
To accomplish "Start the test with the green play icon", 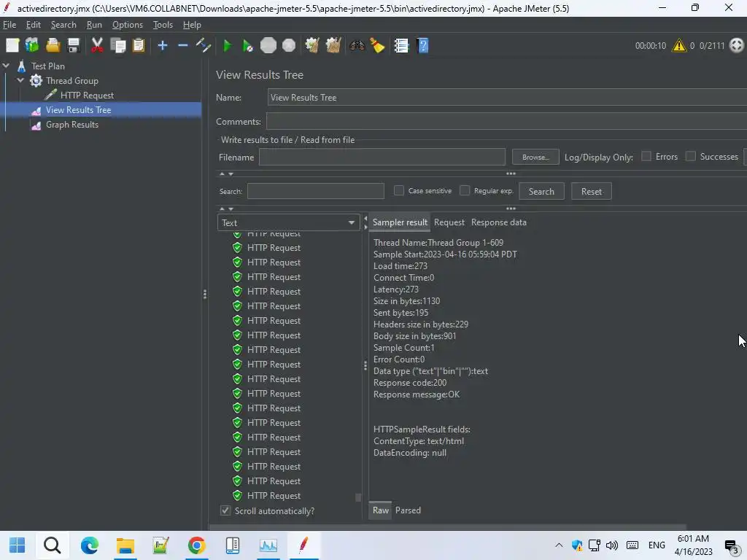I will click(x=228, y=46).
